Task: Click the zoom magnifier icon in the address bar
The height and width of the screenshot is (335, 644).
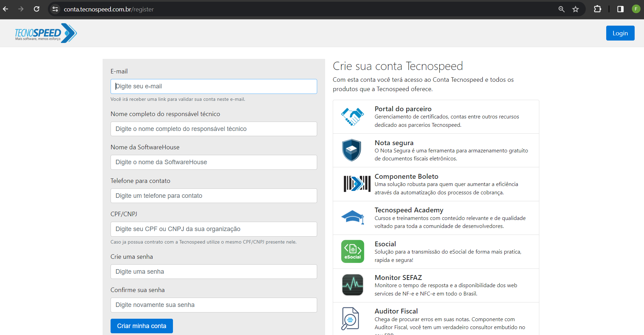Action: tap(562, 9)
